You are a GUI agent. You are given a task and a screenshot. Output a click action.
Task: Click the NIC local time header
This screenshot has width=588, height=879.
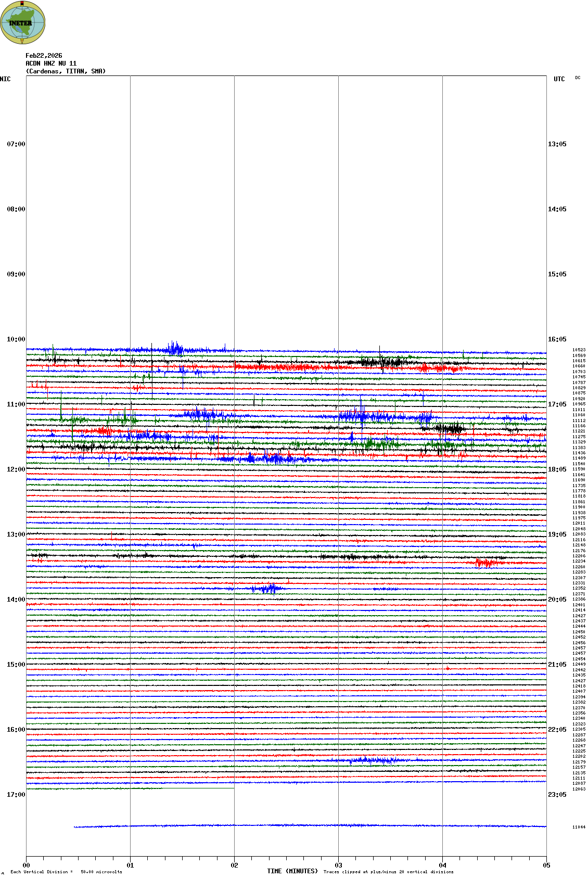click(x=5, y=79)
